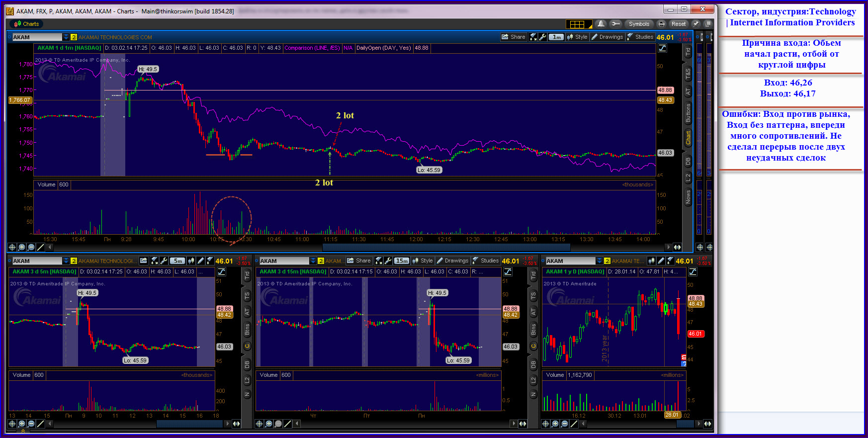Click zoom in icon below main chart
This screenshot has height=438, width=868.
coord(21,247)
